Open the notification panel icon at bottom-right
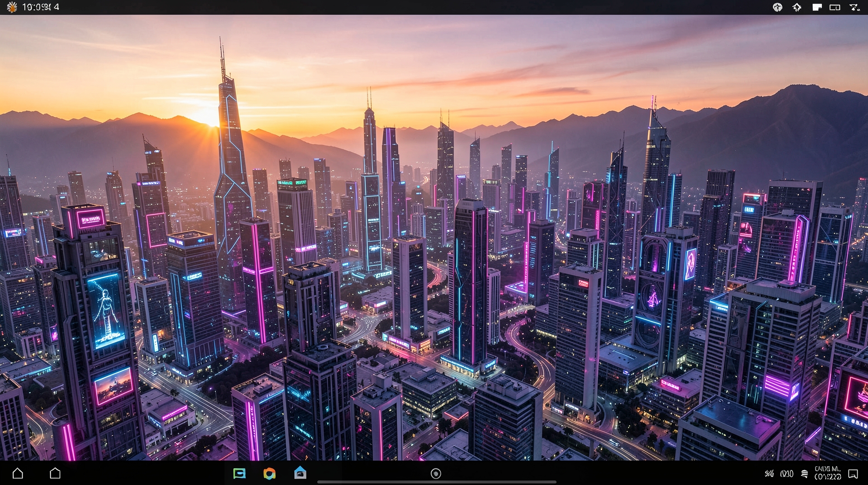 click(853, 474)
